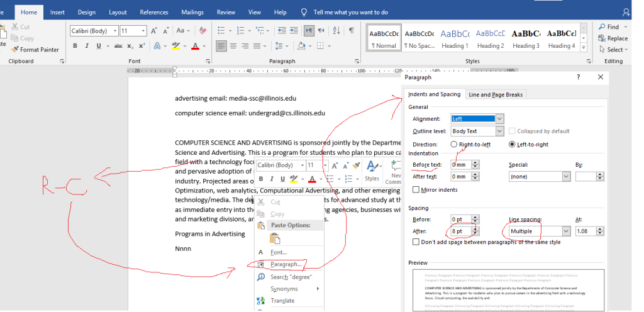Toggle bold formatting in the ribbon
The width and height of the screenshot is (644, 312).
(75, 46)
